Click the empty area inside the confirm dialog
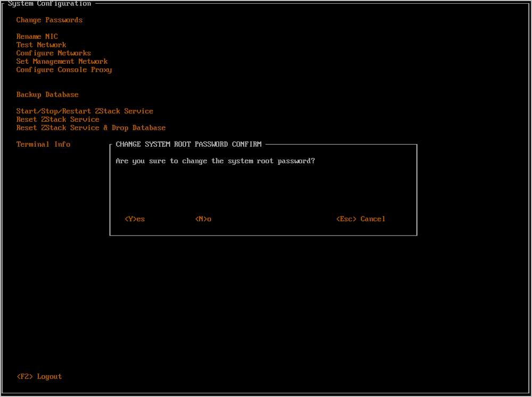Viewport: 532px width, 397px height. 263,189
